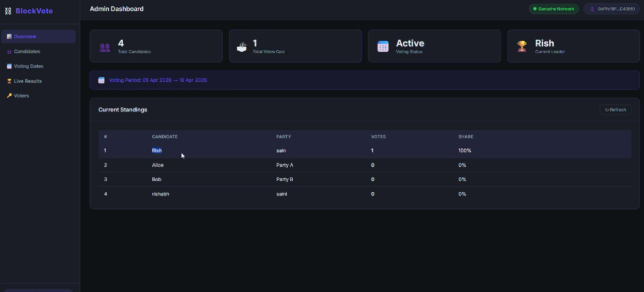Screen dimensions: 644x292
Task: Open Live Results page
Action: [38, 81]
